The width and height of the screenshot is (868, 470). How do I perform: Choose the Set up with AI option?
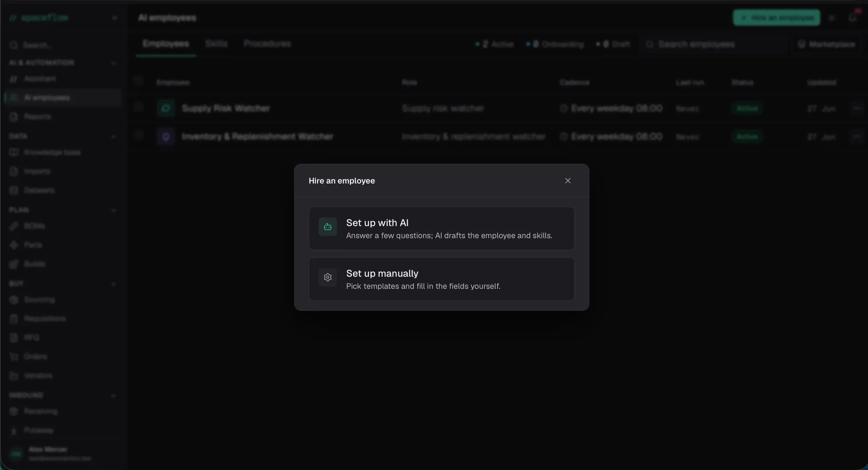coord(441,228)
